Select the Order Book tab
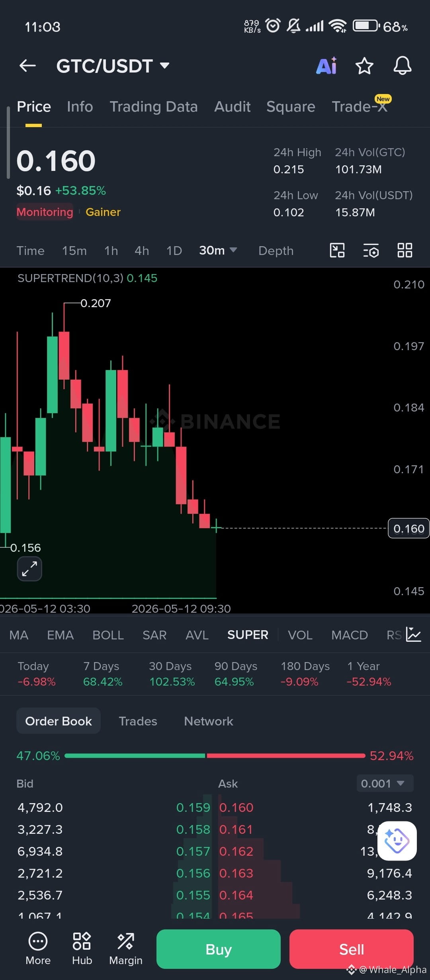The height and width of the screenshot is (980, 430). click(59, 721)
